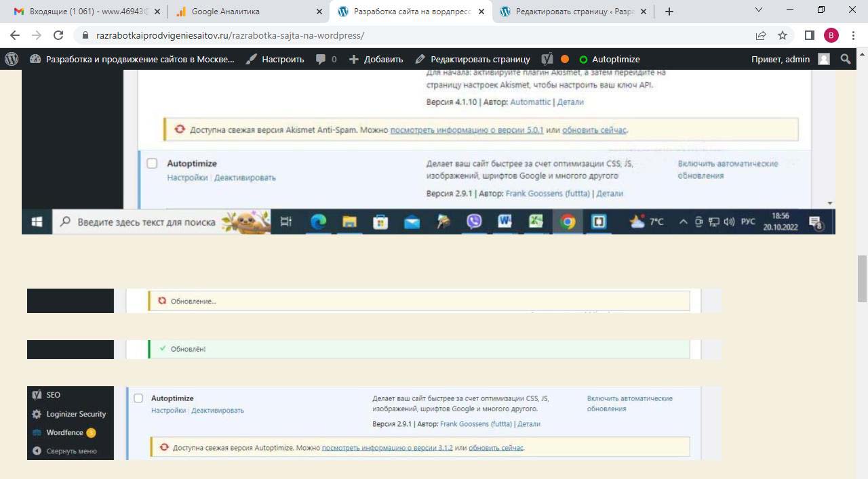Click Настроить in the admin bar
Viewport: 868px width, 479px height.
(275, 59)
